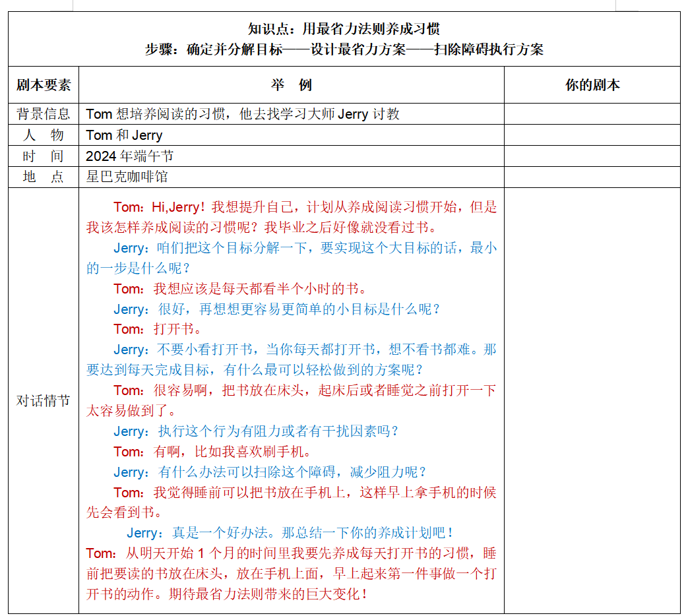Click the '地 点' row label
The image size is (686, 616).
tap(44, 177)
